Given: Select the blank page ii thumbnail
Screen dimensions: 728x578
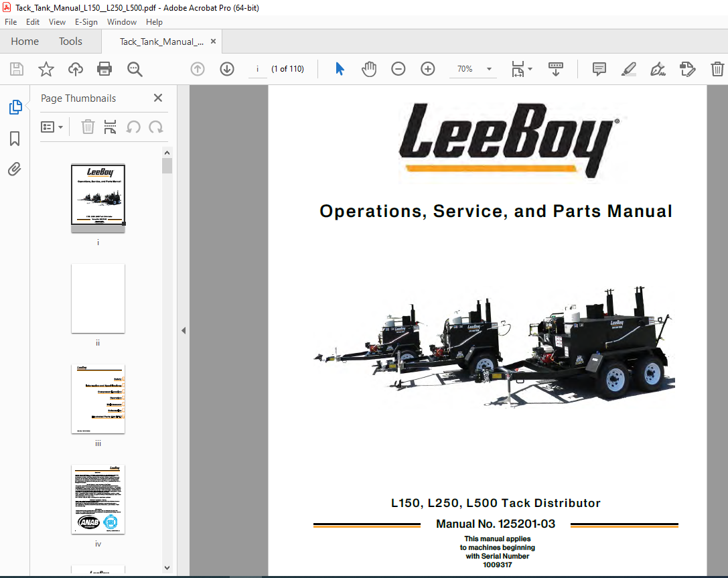Looking at the screenshot, I should 98,299.
